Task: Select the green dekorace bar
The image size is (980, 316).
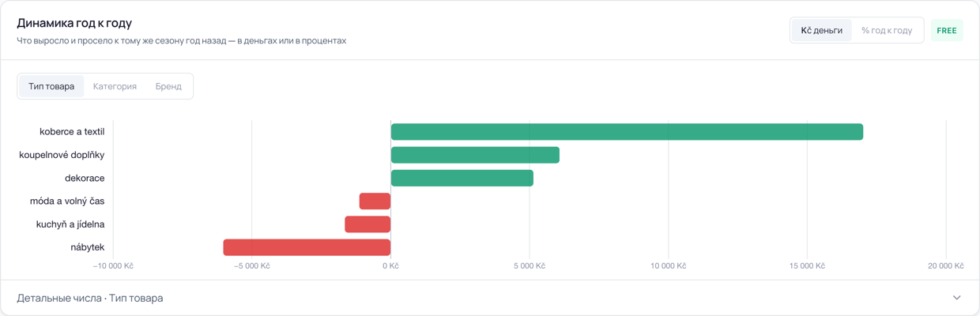Action: 462,178
